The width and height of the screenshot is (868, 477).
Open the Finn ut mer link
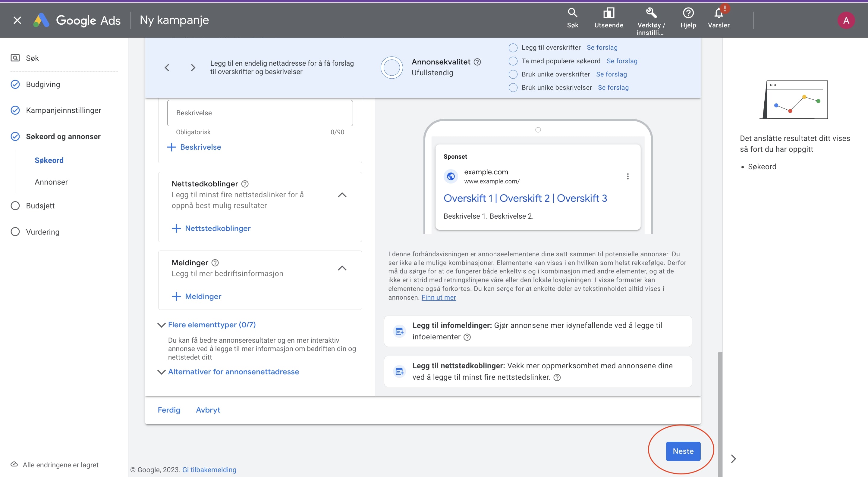[439, 297]
